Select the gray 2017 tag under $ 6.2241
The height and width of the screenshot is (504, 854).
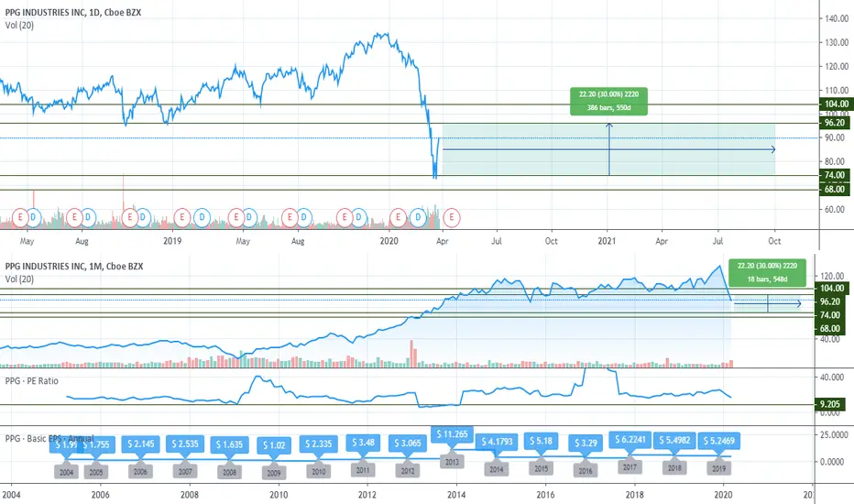coord(630,467)
